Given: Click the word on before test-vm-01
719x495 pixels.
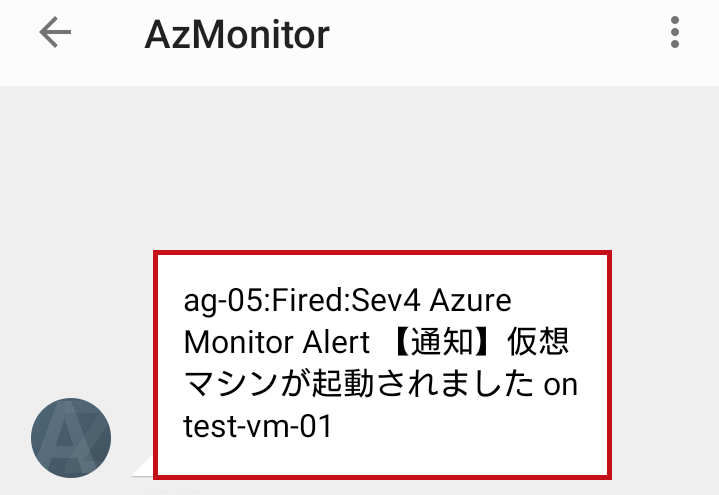Looking at the screenshot, I should point(560,385).
